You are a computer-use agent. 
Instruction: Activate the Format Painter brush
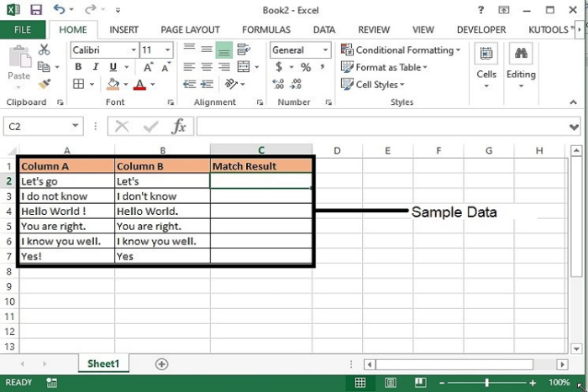pos(44,84)
